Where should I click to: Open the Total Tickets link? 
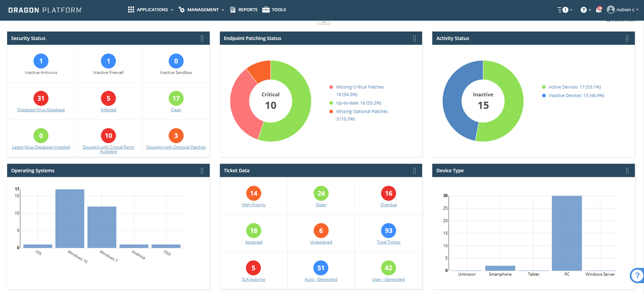(388, 242)
